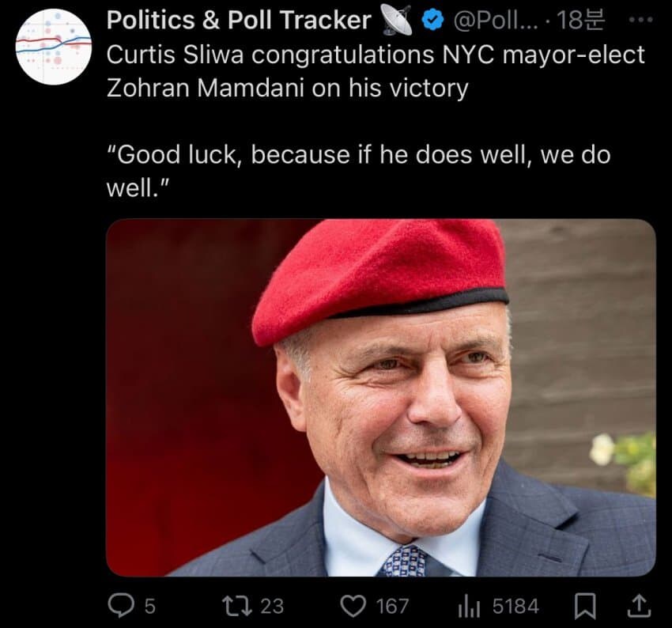Open the Politics & Poll Tracker profile avatar
Screen dimensions: 672x628
(x=54, y=47)
